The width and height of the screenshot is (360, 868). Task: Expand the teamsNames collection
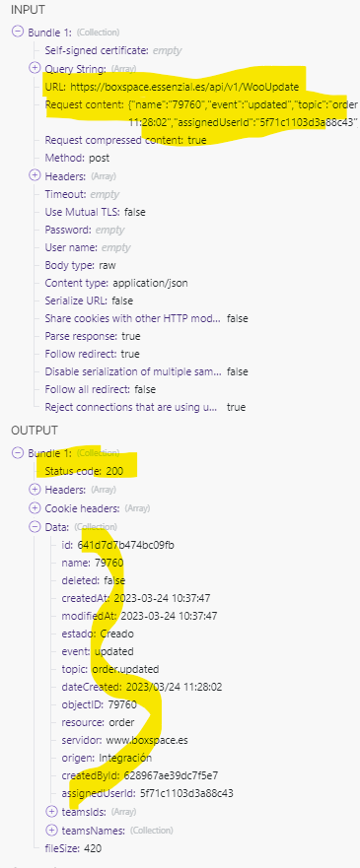coord(52,830)
